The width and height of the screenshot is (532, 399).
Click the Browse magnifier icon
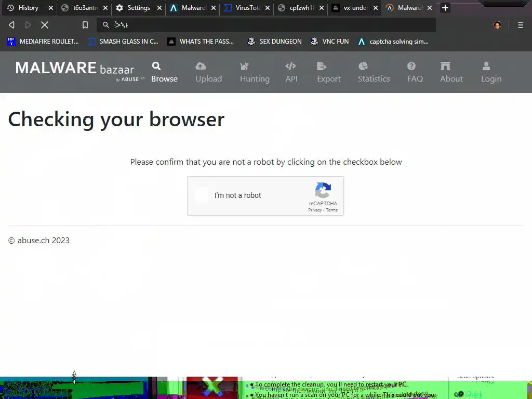[156, 66]
